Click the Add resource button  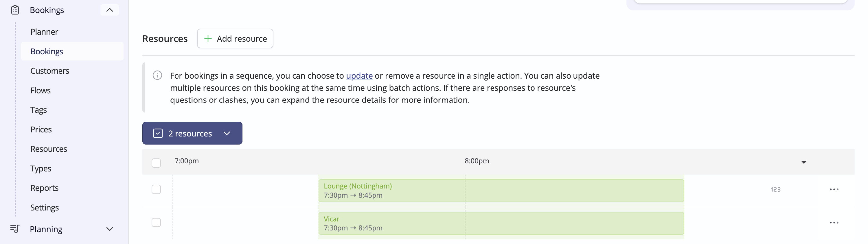tap(235, 38)
